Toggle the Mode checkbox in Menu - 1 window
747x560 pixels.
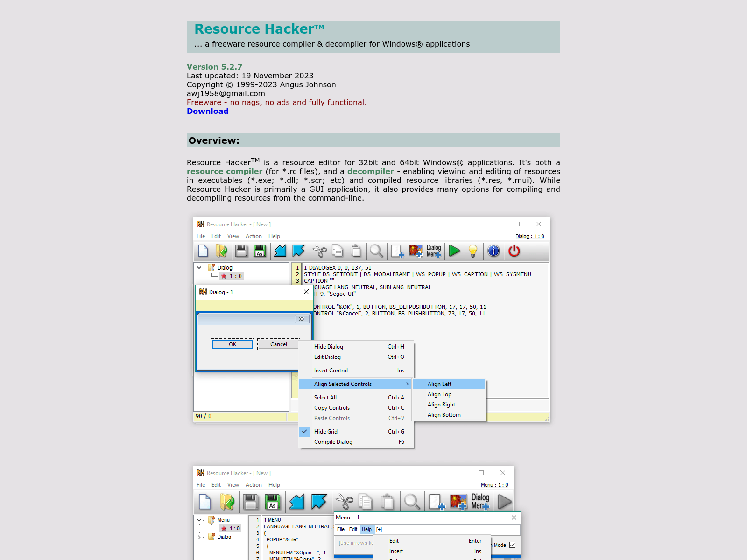[x=512, y=545]
